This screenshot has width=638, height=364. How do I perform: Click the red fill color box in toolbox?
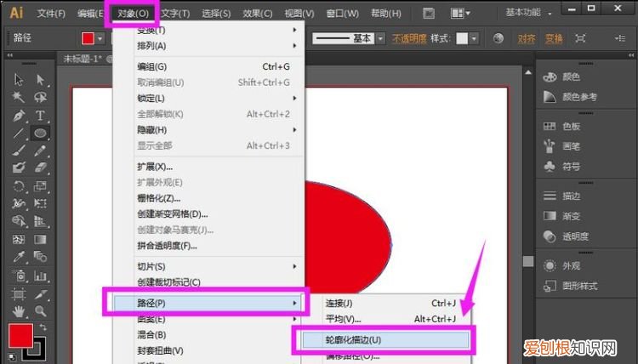(x=20, y=336)
